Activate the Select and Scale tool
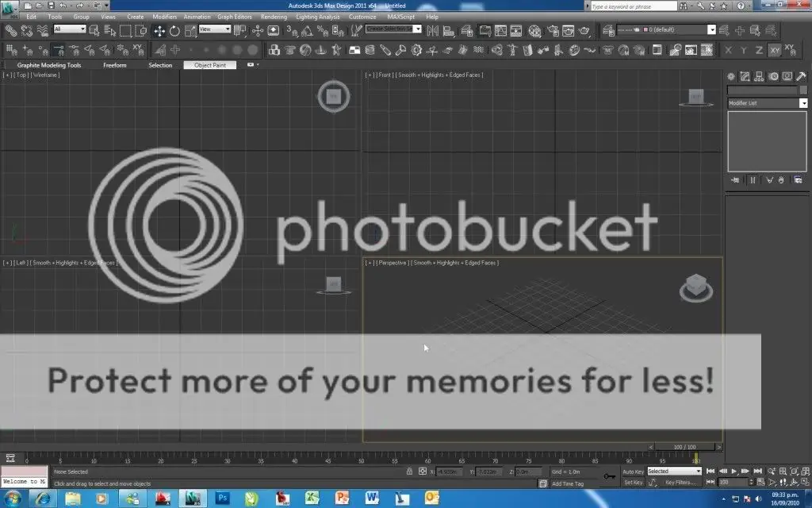Image resolution: width=812 pixels, height=508 pixels. [x=190, y=31]
